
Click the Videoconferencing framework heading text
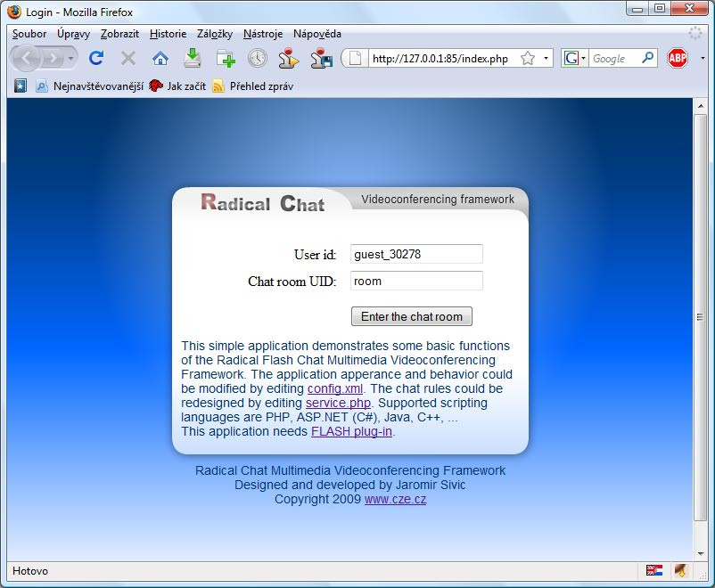point(438,200)
